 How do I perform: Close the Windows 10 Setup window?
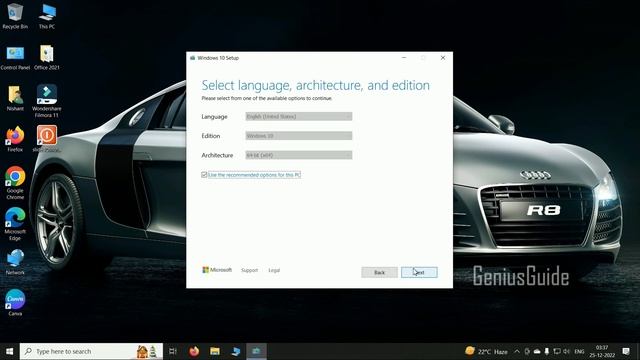[x=443, y=58]
